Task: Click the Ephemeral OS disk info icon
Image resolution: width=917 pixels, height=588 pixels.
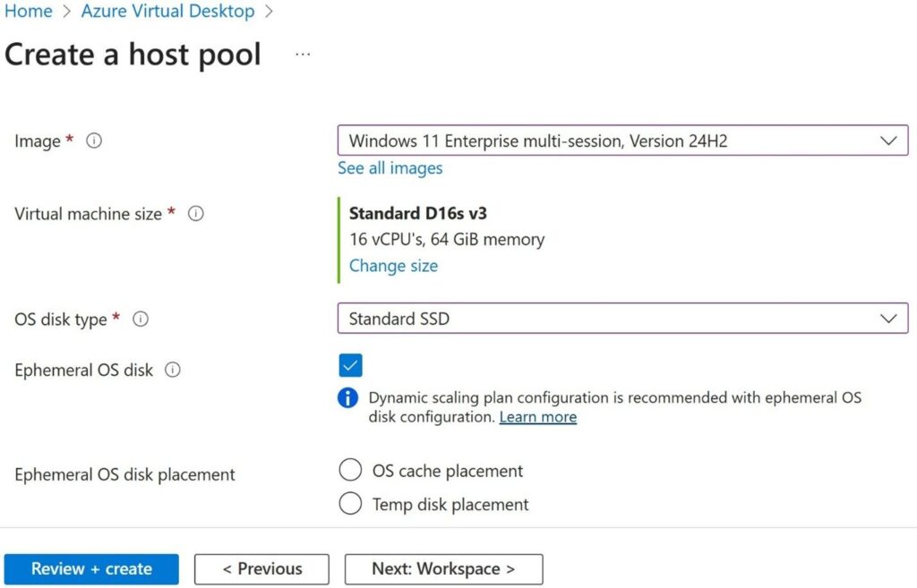Action: point(173,370)
